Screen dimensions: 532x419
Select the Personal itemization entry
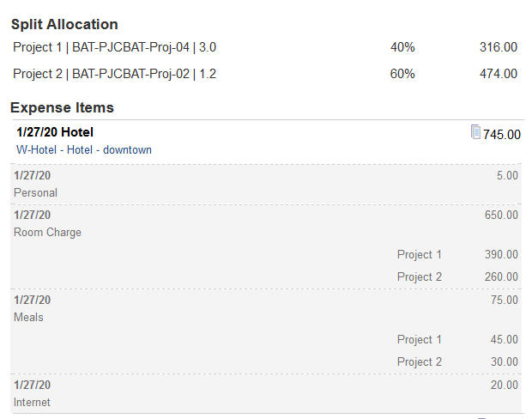(x=36, y=192)
